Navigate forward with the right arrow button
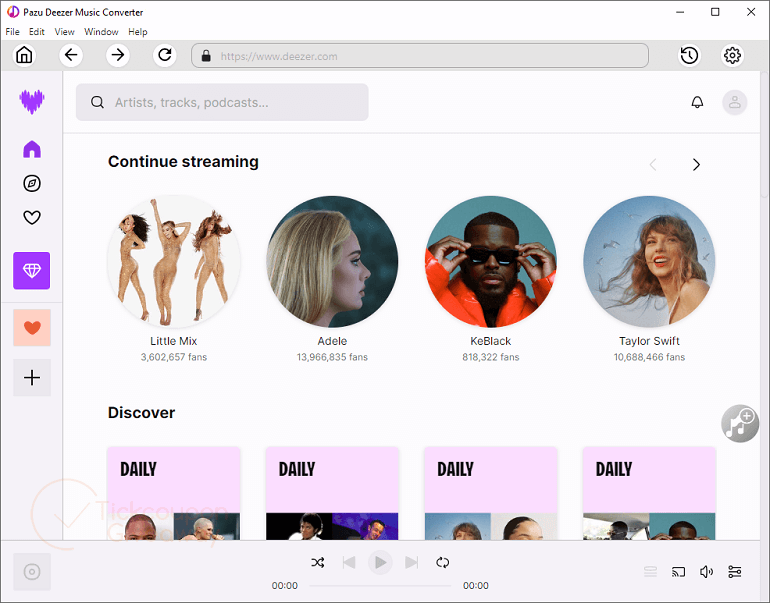This screenshot has height=603, width=770. point(118,55)
